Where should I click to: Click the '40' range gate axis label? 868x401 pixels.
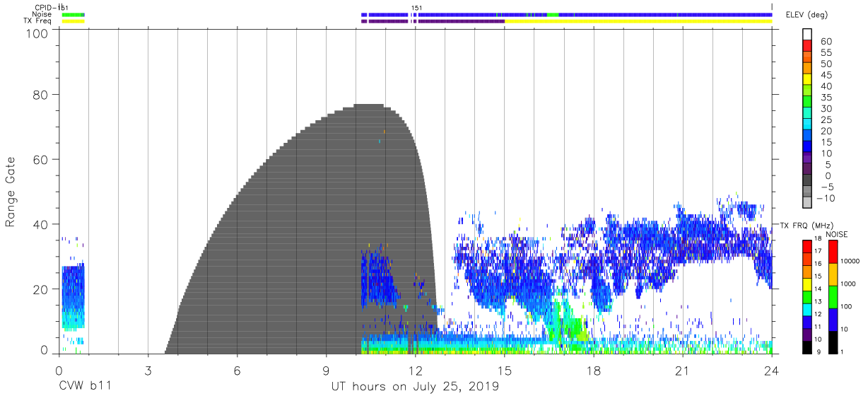42,224
